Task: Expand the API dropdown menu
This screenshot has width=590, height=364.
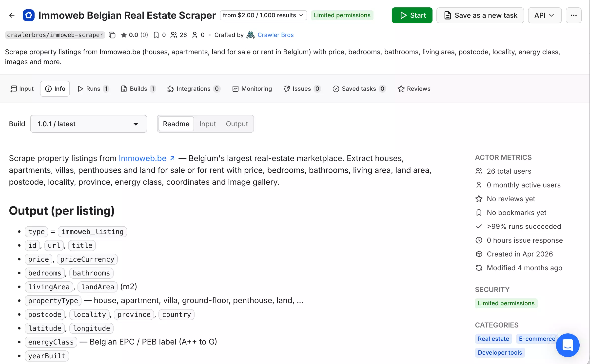Action: point(545,15)
